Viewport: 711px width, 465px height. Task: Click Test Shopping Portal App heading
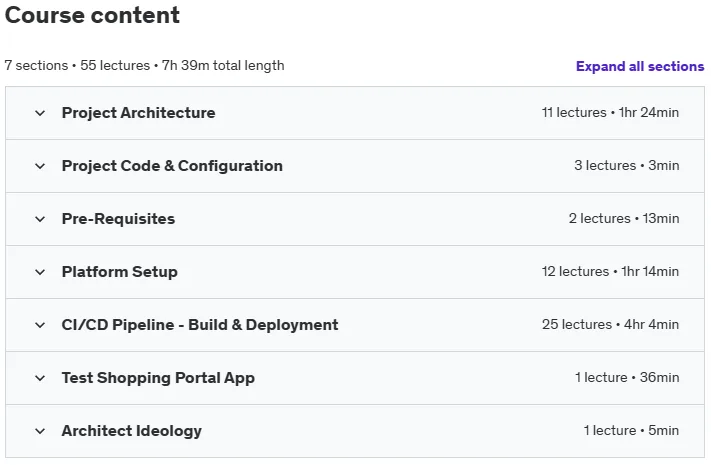158,378
